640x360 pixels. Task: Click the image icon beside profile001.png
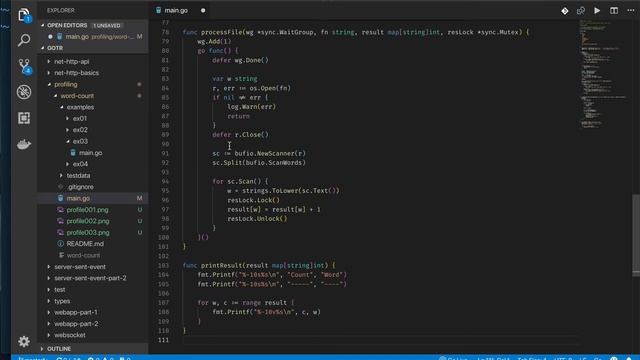click(60, 209)
